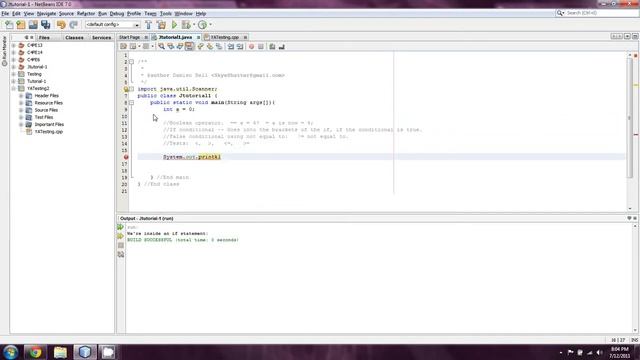
Task: Expand the Jtutorial-1 project node
Action: [13, 67]
